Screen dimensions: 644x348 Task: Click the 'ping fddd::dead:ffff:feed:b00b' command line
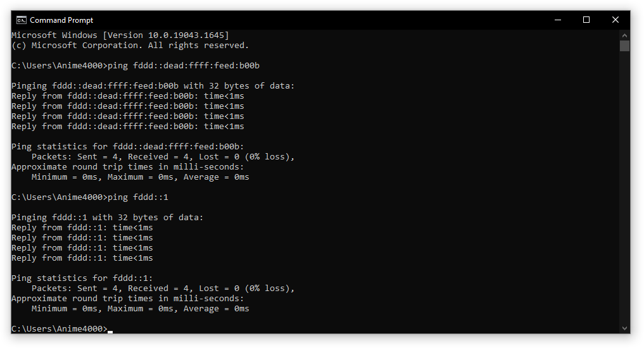pos(136,66)
